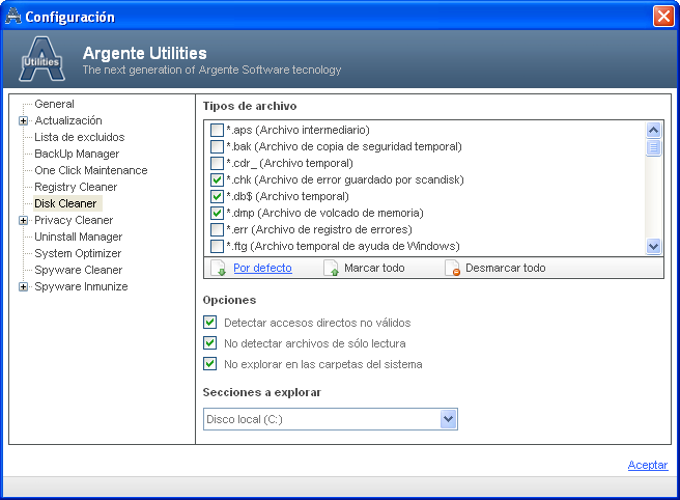Select General in the settings tree
This screenshot has height=500, width=680.
(54, 104)
